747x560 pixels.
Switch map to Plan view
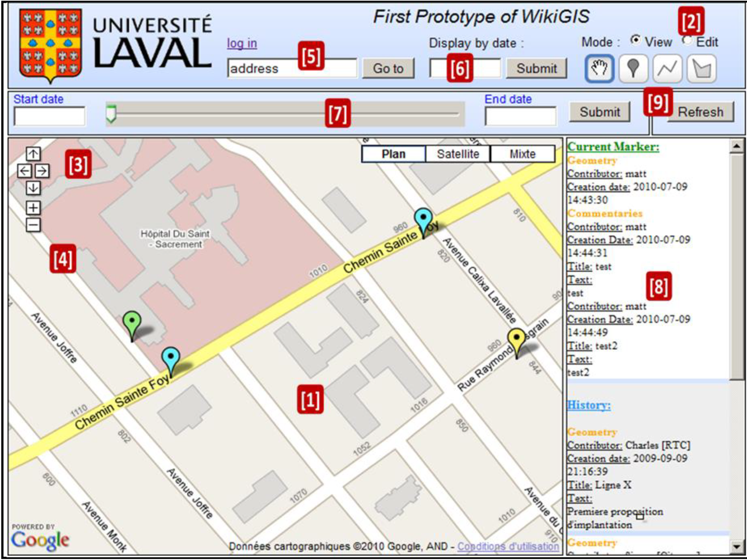394,154
